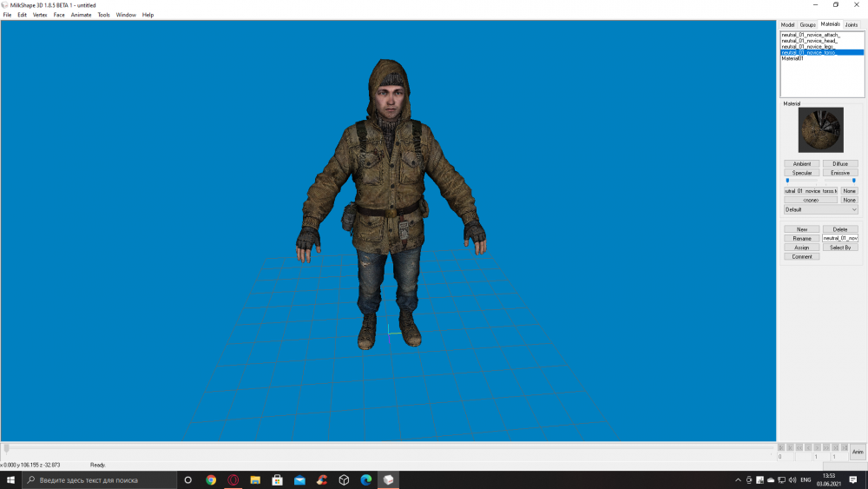The height and width of the screenshot is (489, 868).
Task: Switch to the Groups tab
Action: [x=807, y=25]
